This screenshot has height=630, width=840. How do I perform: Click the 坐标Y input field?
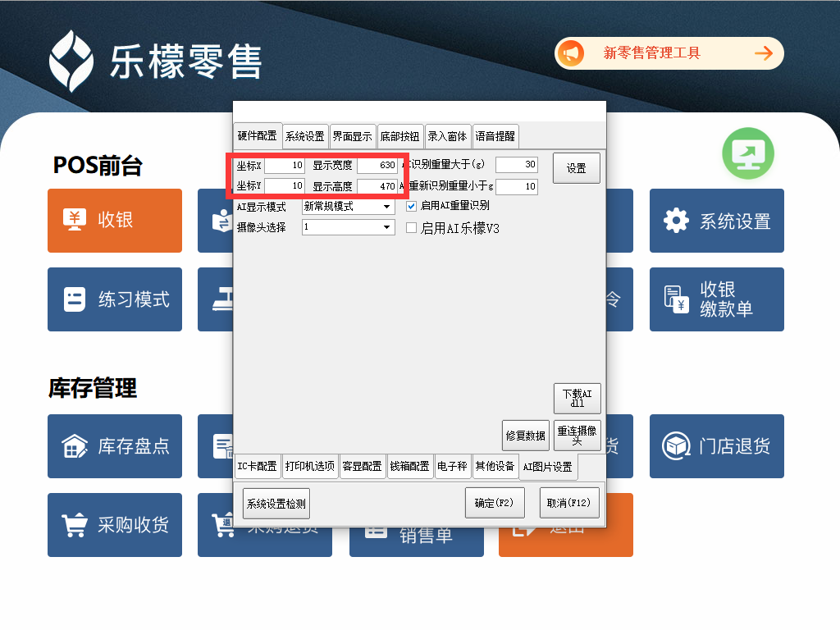click(x=285, y=186)
